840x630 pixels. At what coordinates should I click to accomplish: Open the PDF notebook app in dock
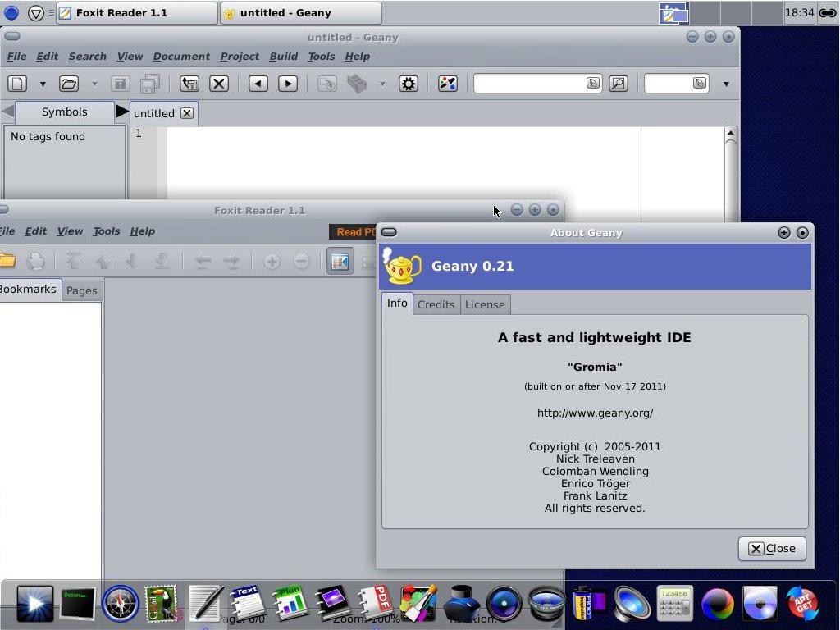[376, 603]
